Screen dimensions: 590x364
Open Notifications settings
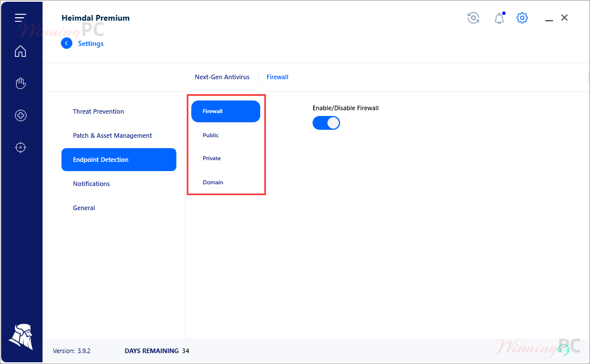pos(91,184)
